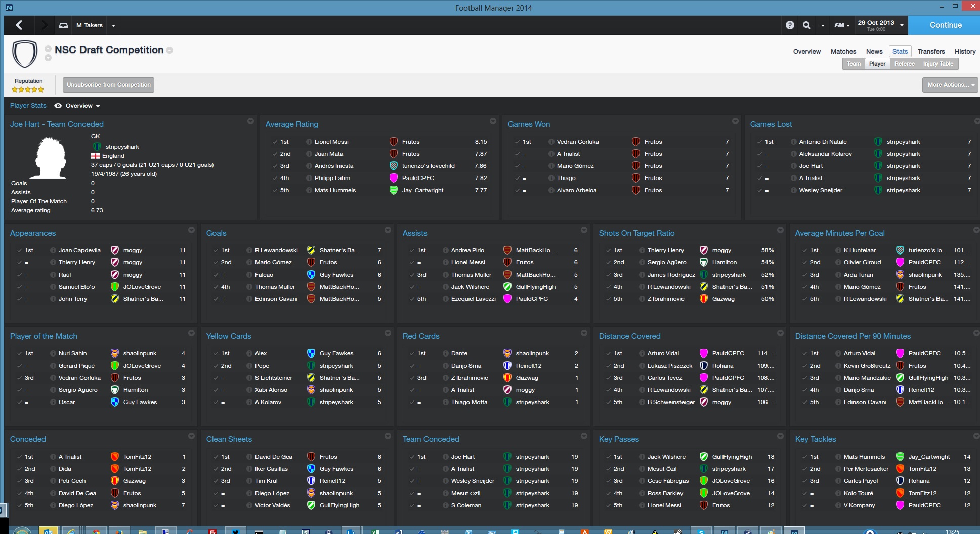Expand the Goals panel options
980x534 pixels.
coord(388,230)
